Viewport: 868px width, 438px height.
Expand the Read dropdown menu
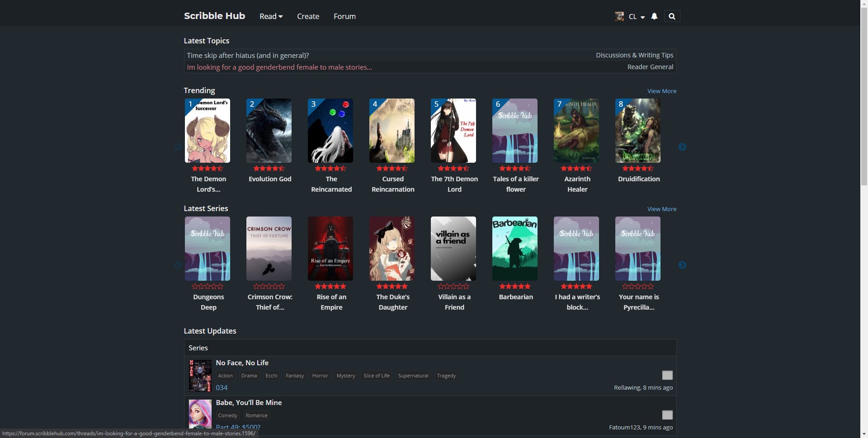tap(271, 16)
